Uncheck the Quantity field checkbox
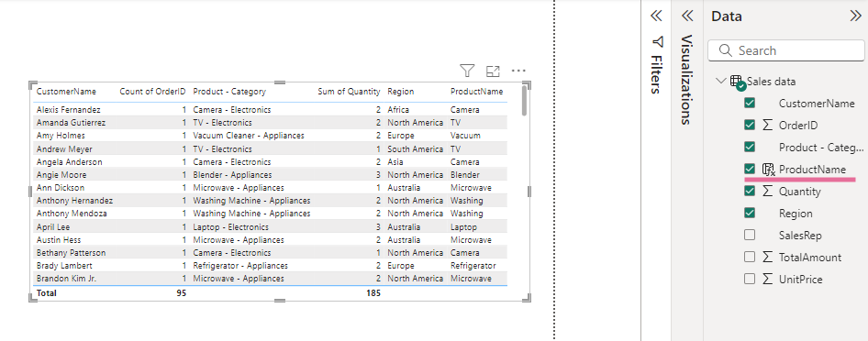Screen dimensions: 868x341 750,192
